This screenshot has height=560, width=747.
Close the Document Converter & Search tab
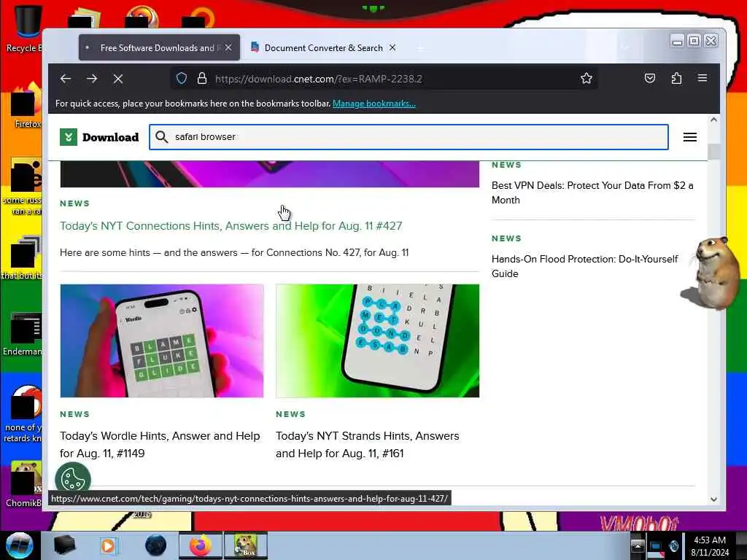pyautogui.click(x=392, y=47)
